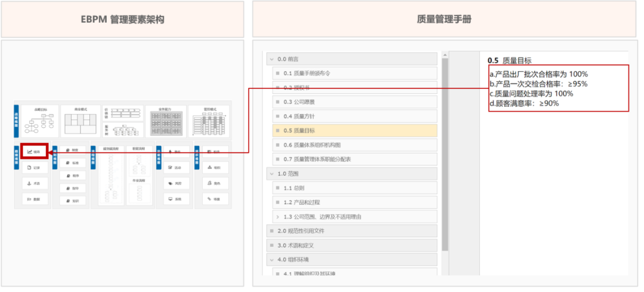Image resolution: width=644 pixels, height=292 pixels.
Task: Open the 术语 anchor icon tile
Action: point(34,184)
